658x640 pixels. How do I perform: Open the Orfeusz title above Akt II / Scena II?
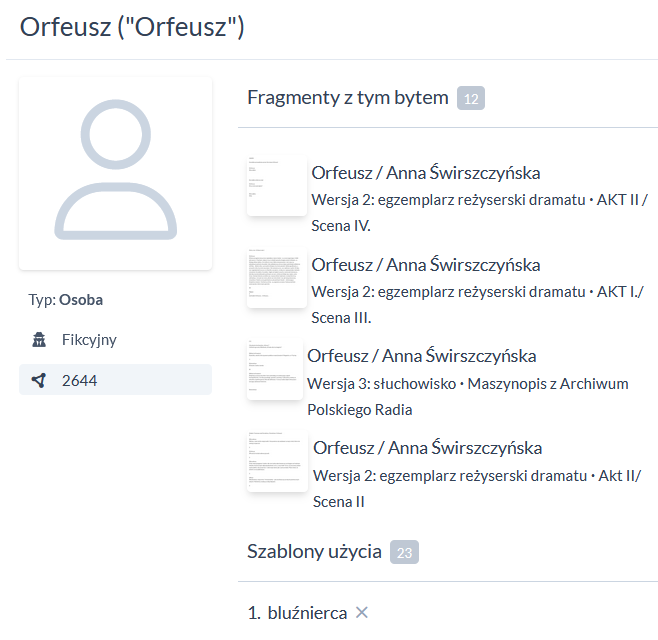427,448
